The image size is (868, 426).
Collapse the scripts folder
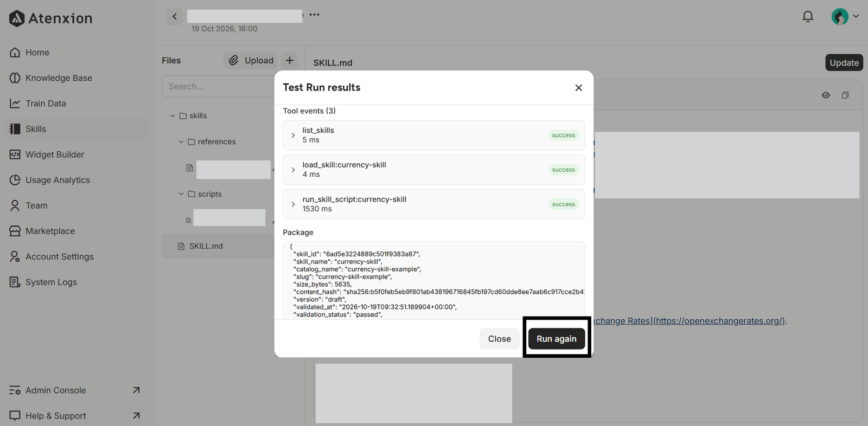coord(181,194)
